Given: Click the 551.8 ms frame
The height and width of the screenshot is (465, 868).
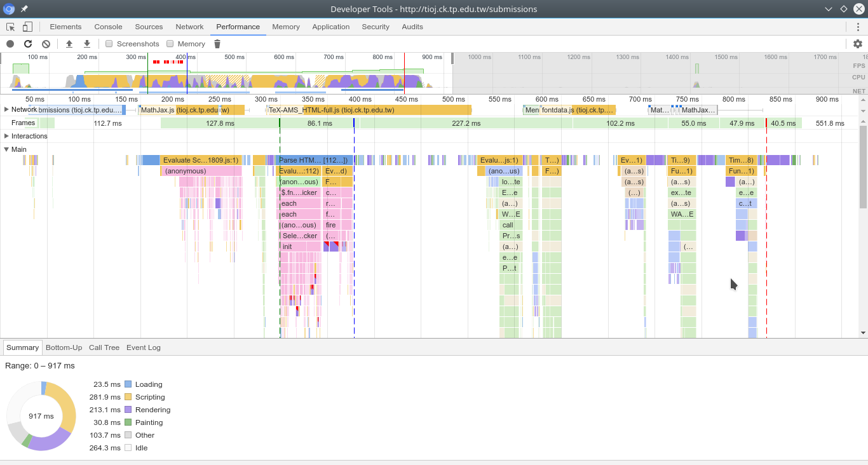Looking at the screenshot, I should point(830,123).
